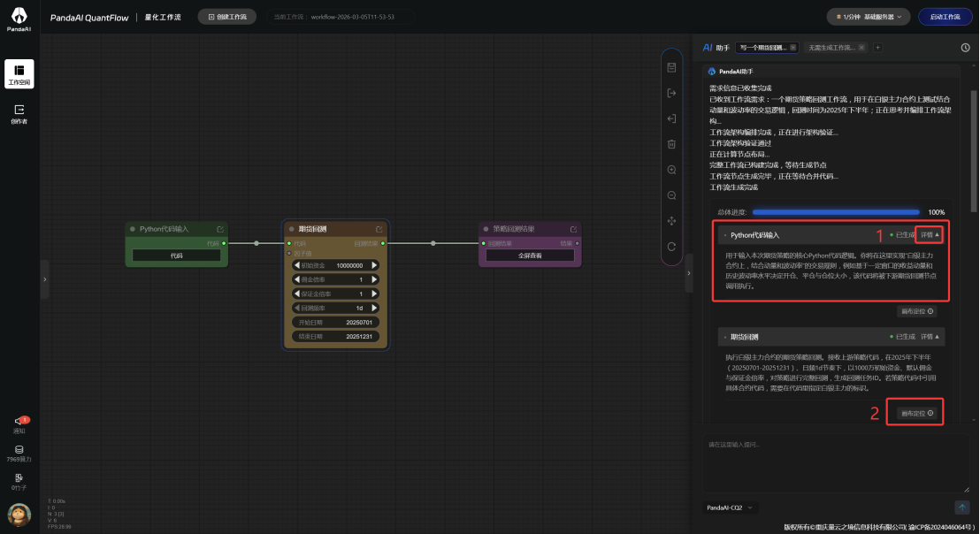Click the import arrow icon in canvas toolbar
Viewport: 980px width, 534px height.
[x=672, y=118]
